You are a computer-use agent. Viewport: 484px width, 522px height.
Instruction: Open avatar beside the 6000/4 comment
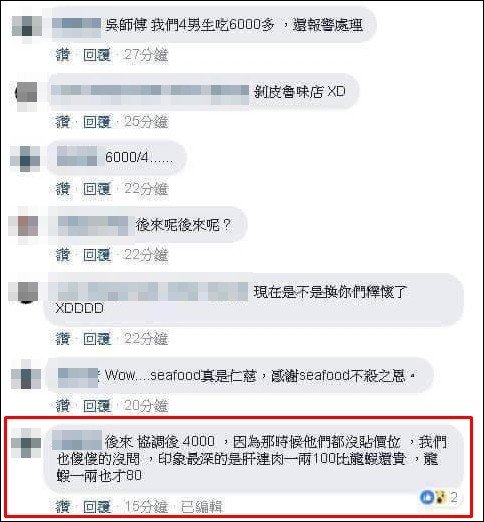click(25, 159)
